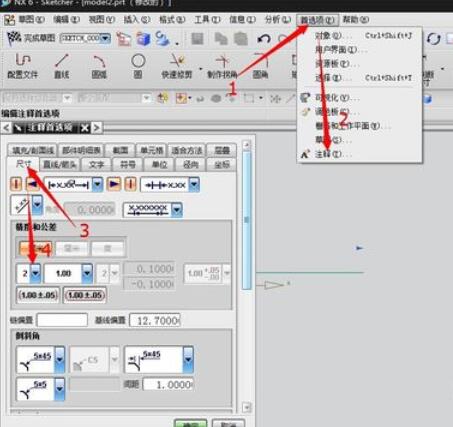The image size is (453, 427).
Task: Select the Fillet (圆角) tool
Action: [x=260, y=66]
